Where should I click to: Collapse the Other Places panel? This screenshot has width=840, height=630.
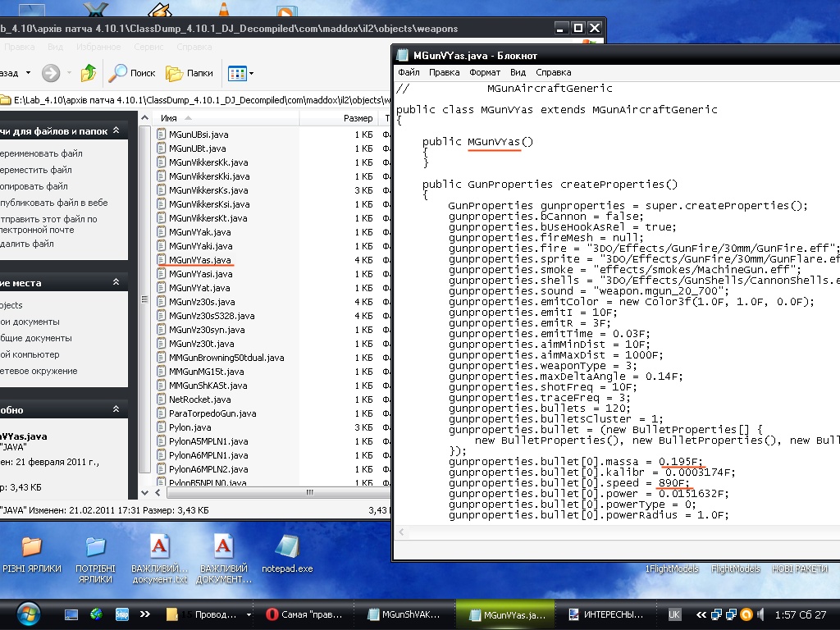(x=117, y=283)
